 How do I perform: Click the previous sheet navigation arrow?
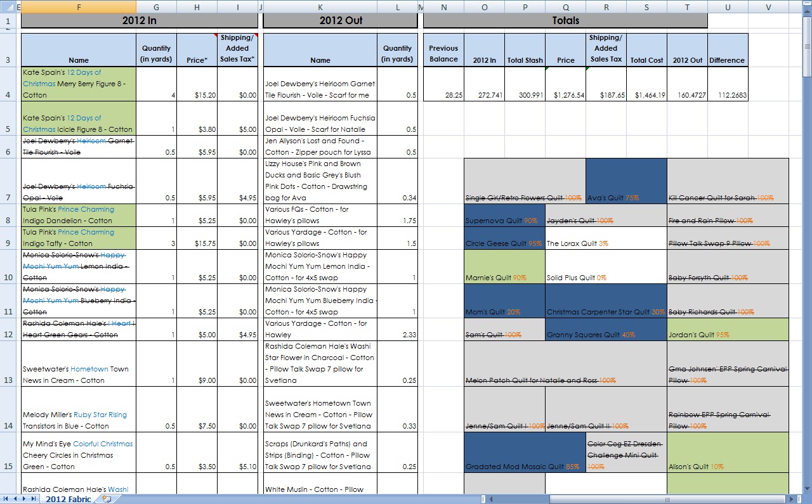(15, 499)
